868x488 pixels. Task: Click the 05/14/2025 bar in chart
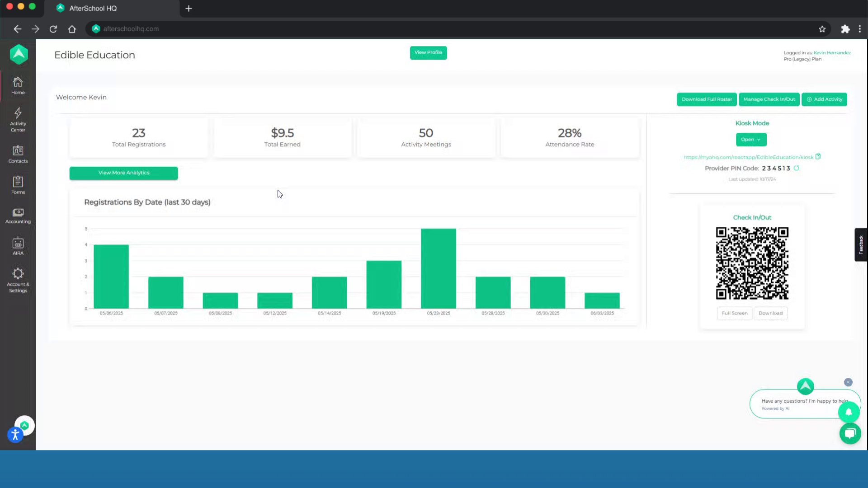329,293
